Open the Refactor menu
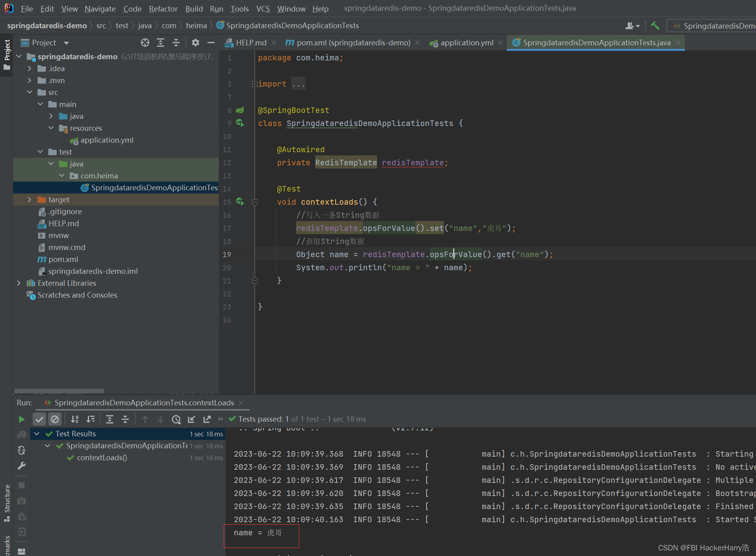Screen dimensions: 756x556 coord(163,9)
